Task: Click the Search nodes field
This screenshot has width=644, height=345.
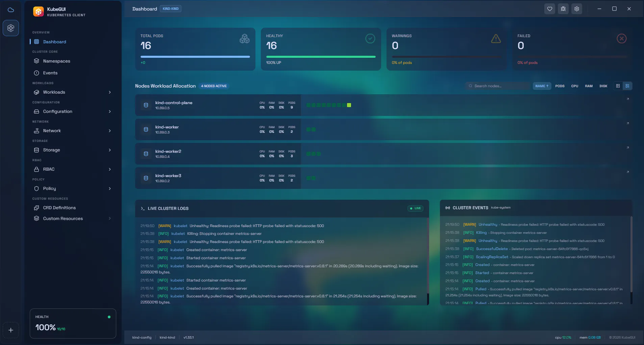Action: 498,86
